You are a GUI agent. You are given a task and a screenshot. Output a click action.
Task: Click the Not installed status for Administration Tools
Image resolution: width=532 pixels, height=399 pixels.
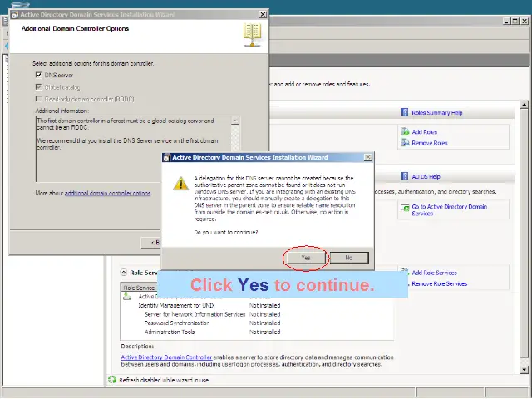[265, 332]
